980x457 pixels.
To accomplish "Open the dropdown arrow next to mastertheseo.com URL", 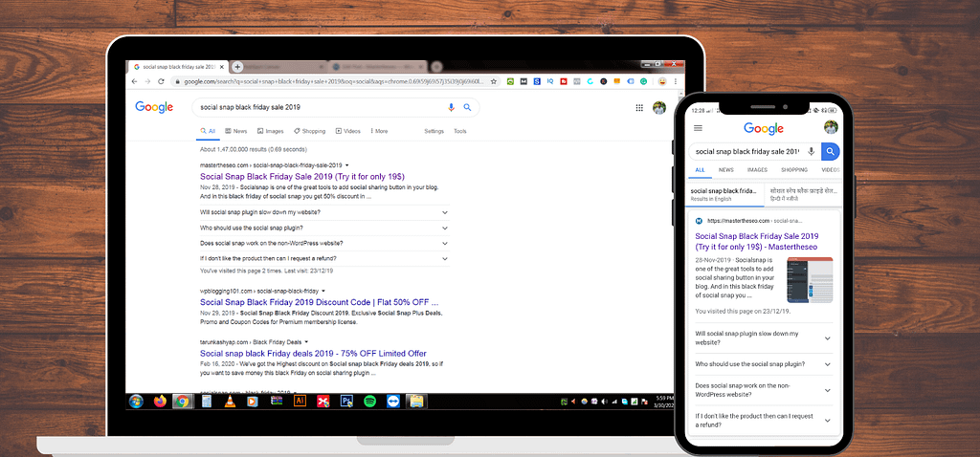I will (x=346, y=165).
